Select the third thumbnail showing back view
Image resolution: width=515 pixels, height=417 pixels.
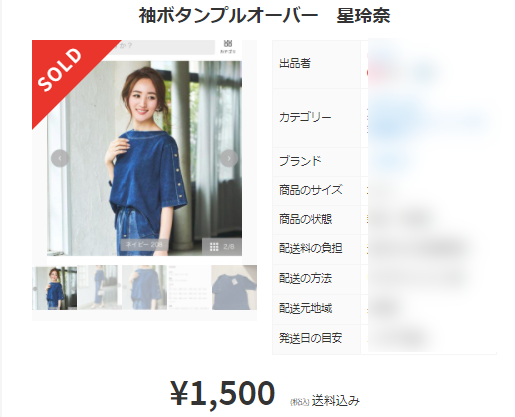pyautogui.click(x=144, y=287)
